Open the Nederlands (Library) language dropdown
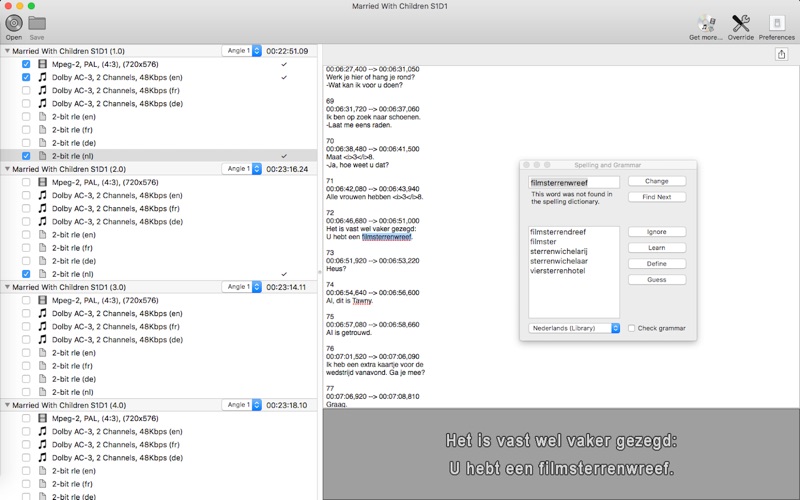This screenshot has height=500, width=800. [574, 328]
